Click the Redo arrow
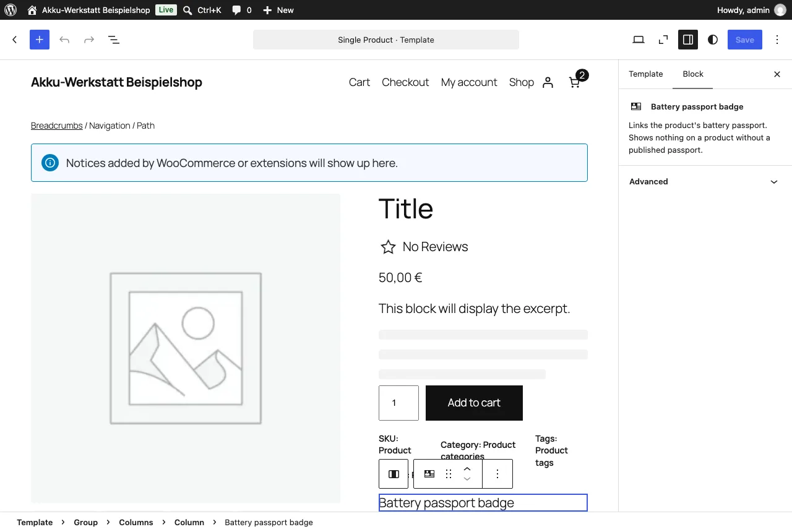This screenshot has height=532, width=792. pos(89,40)
